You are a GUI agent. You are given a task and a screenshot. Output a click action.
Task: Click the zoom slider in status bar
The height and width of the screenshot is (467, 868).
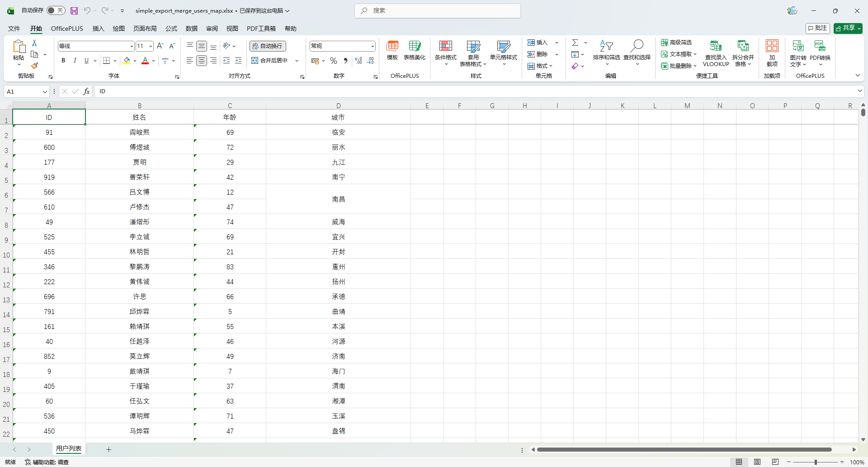coord(816,462)
